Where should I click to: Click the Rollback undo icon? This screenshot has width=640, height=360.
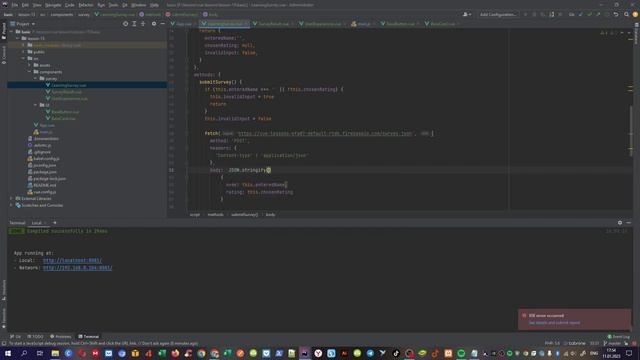[616, 15]
